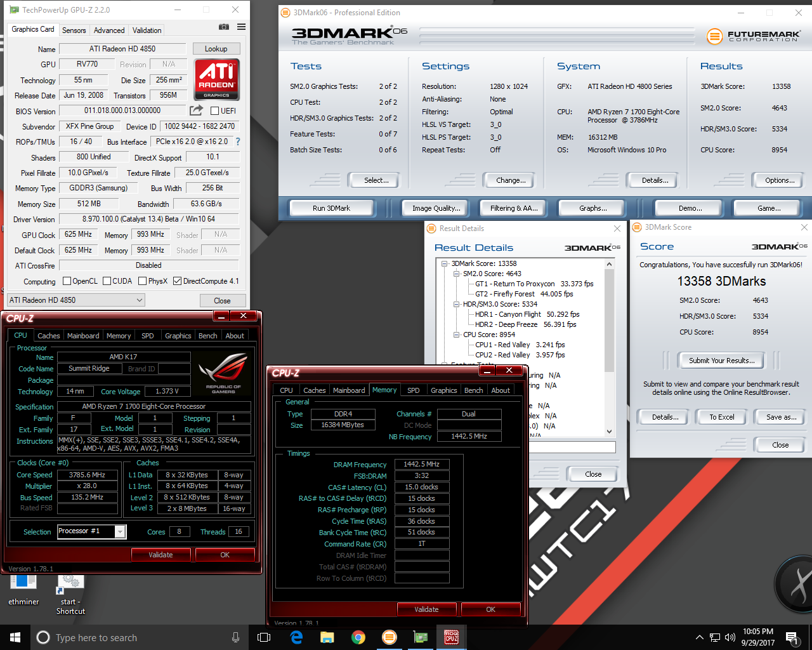Click the Result Details vertical scrollbar thumb
Image resolution: width=812 pixels, height=650 pixels.
[609, 321]
